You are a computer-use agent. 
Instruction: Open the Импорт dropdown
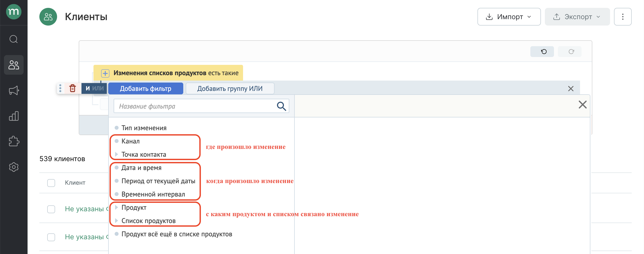point(509,17)
